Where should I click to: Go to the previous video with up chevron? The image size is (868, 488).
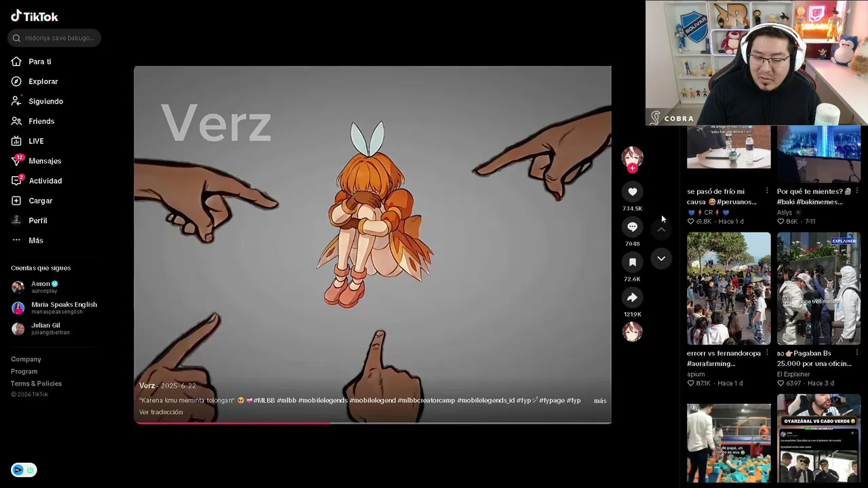click(x=661, y=230)
